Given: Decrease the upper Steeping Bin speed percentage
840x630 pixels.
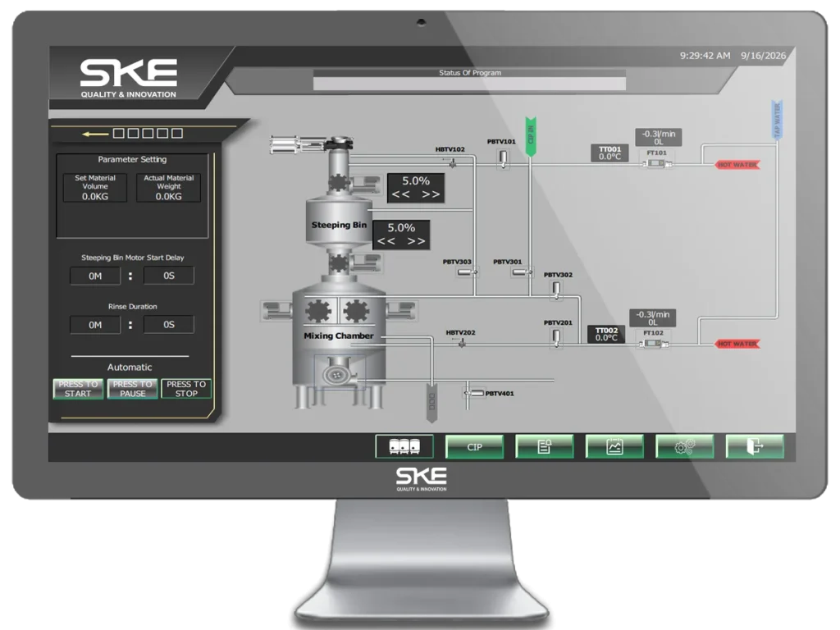Looking at the screenshot, I should tap(400, 194).
